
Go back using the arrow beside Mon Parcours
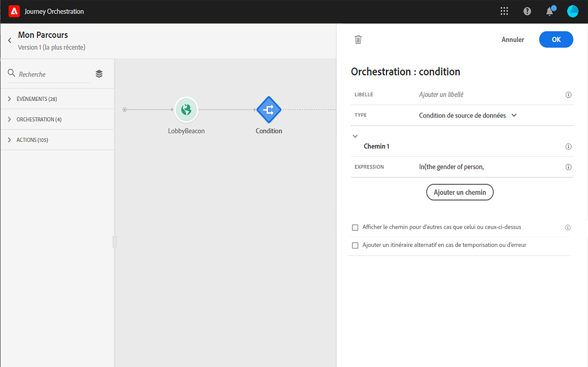point(10,40)
